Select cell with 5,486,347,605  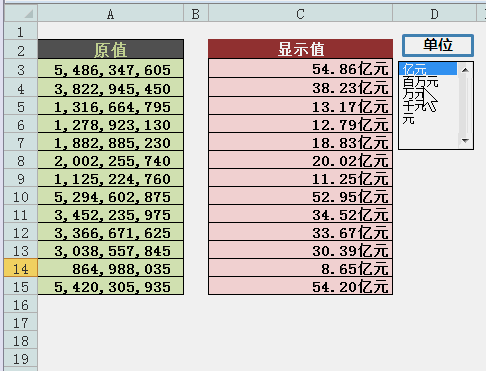[x=111, y=69]
